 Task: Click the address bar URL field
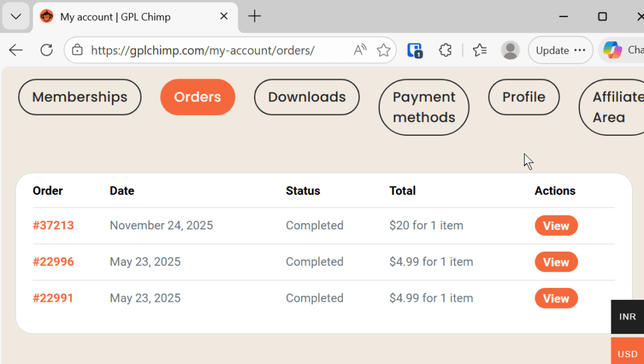coord(208,50)
